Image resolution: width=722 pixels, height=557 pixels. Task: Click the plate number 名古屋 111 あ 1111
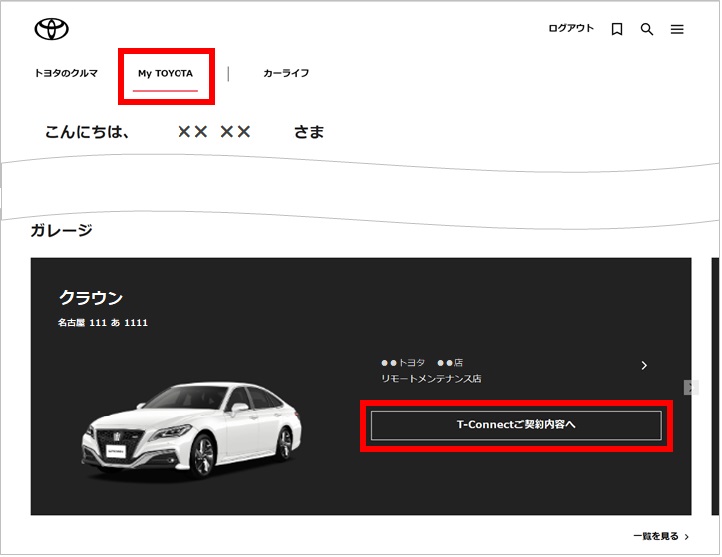(x=103, y=323)
